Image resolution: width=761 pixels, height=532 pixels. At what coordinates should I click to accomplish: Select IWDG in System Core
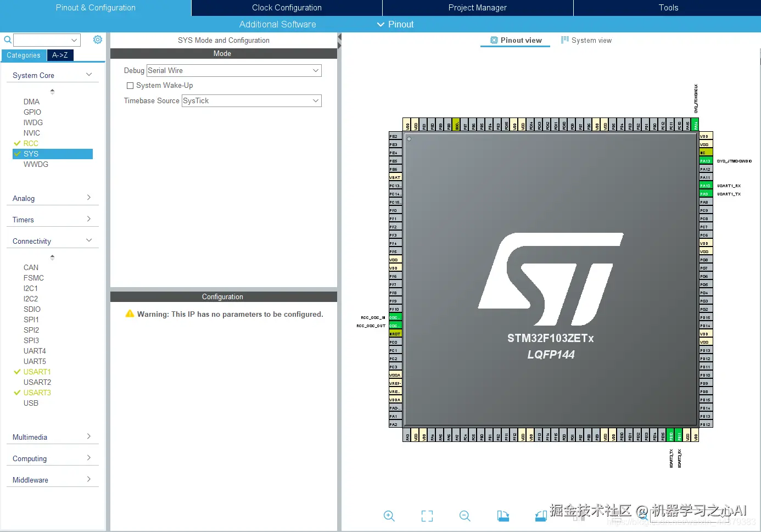(33, 122)
